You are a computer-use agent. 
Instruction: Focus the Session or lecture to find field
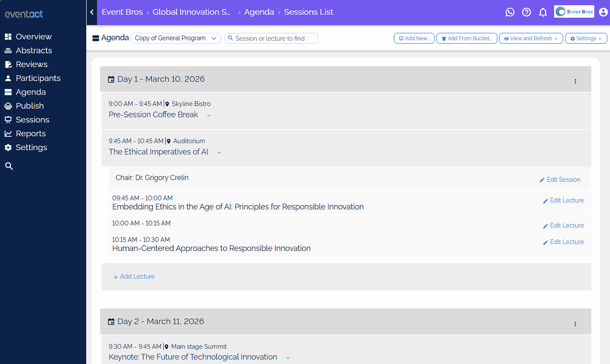271,38
